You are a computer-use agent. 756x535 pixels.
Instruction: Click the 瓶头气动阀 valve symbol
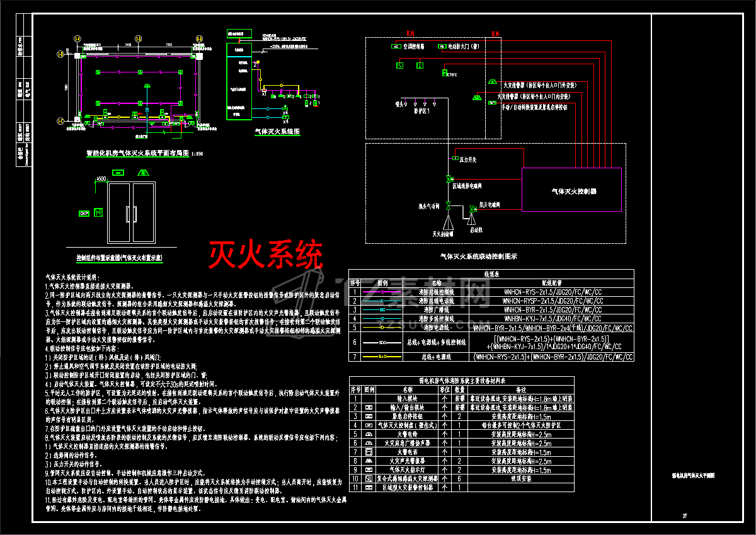tap(447, 206)
